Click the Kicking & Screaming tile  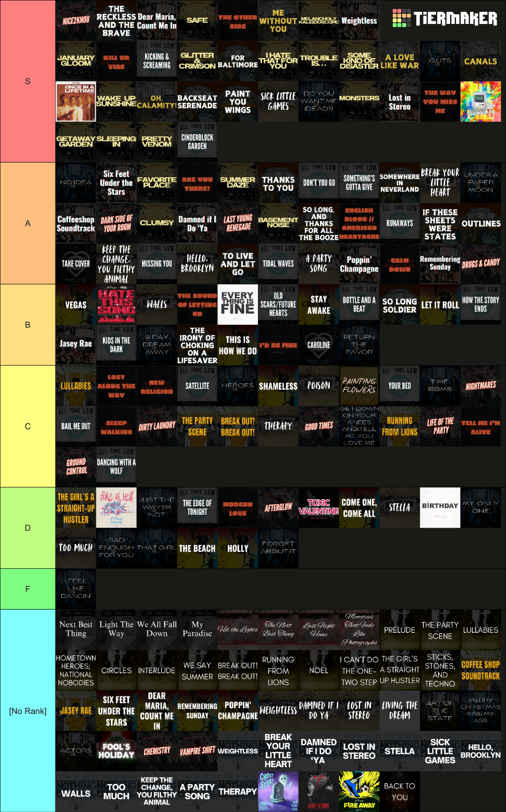pyautogui.click(x=157, y=61)
